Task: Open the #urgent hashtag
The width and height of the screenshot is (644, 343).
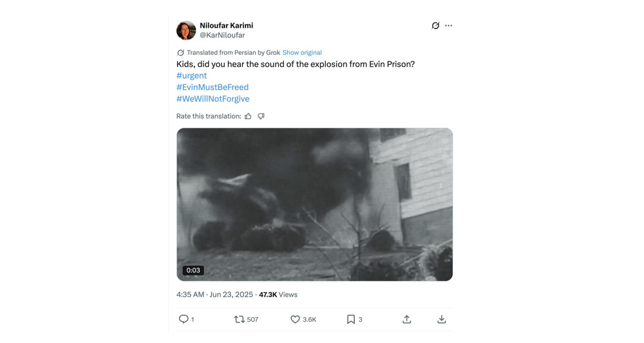Action: coord(191,75)
